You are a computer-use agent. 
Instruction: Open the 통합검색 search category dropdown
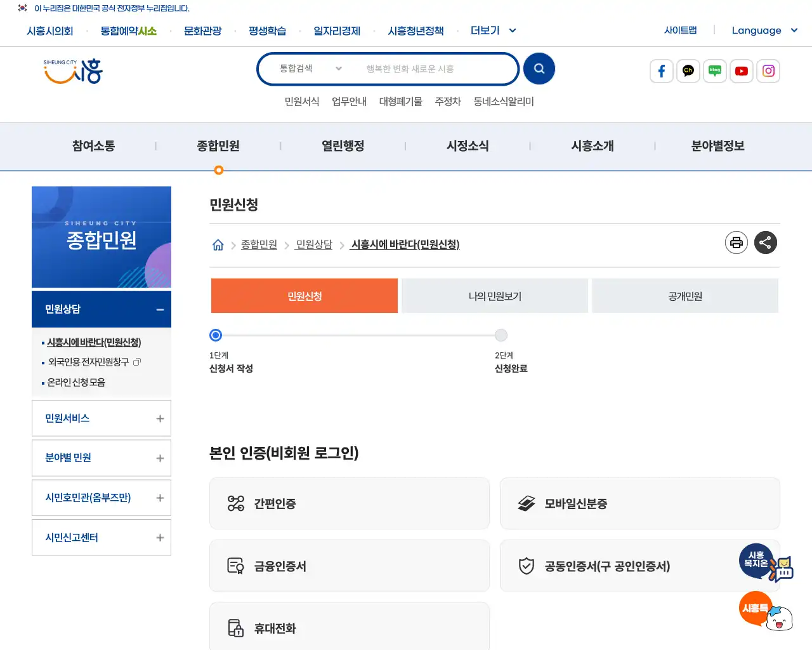point(311,69)
